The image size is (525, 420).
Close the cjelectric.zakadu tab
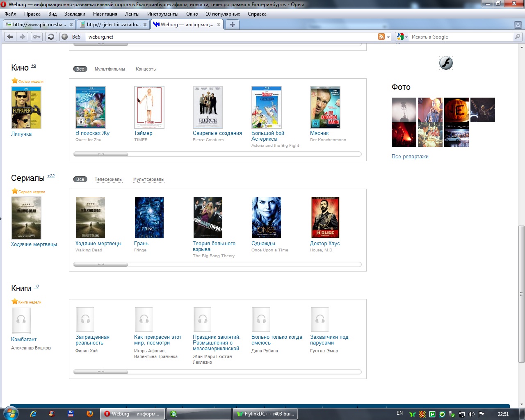pos(145,25)
